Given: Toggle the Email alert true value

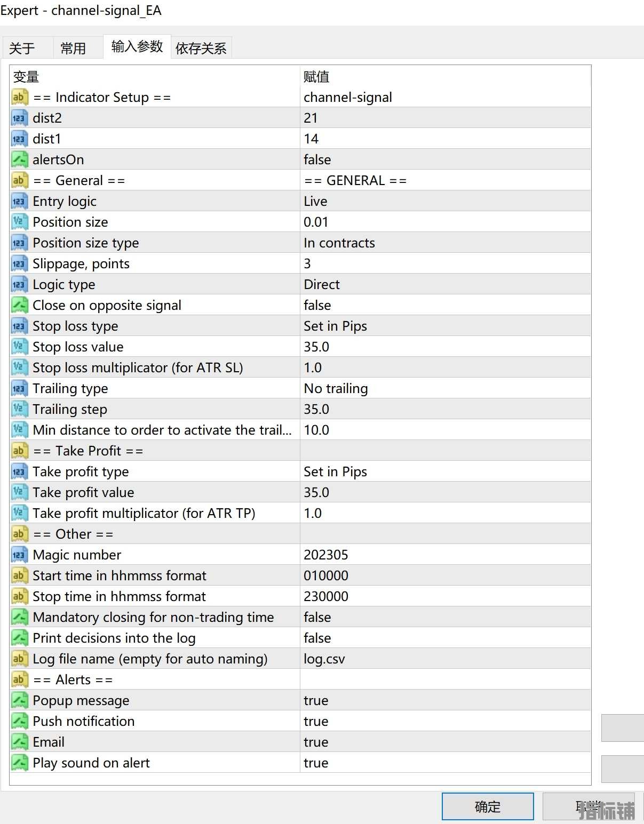Looking at the screenshot, I should pyautogui.click(x=316, y=742).
